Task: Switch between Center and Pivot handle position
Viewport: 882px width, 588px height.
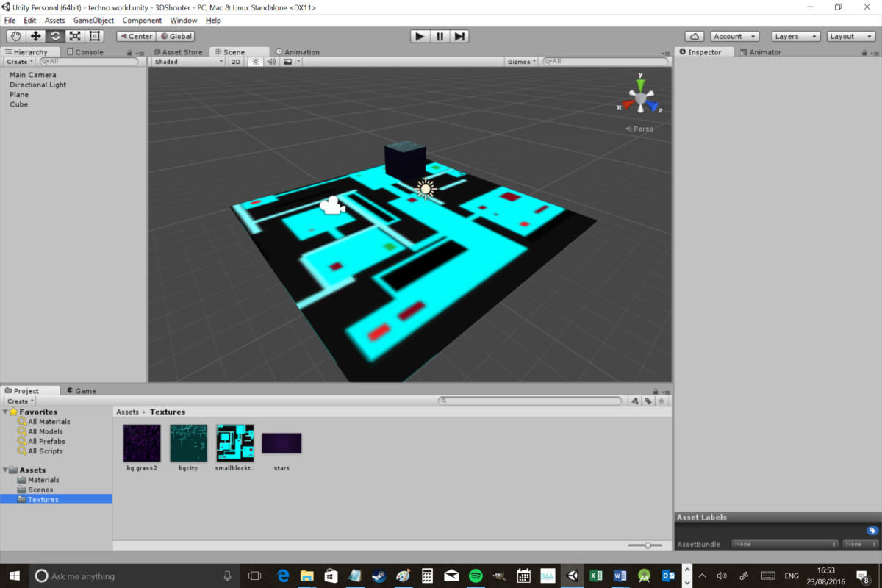Action: [136, 35]
